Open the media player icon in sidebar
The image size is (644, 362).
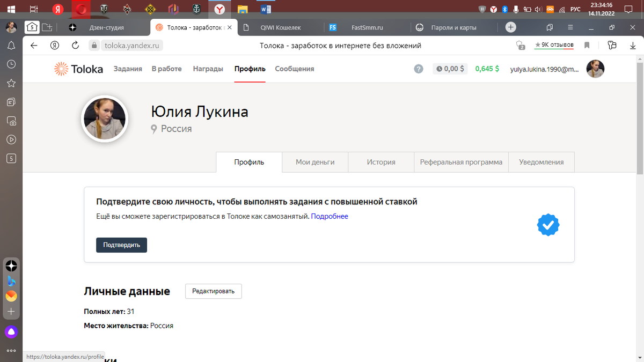coord(11,139)
